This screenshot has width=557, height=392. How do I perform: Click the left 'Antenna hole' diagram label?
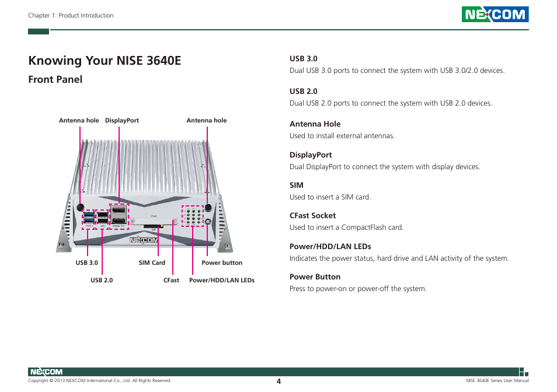(x=79, y=121)
